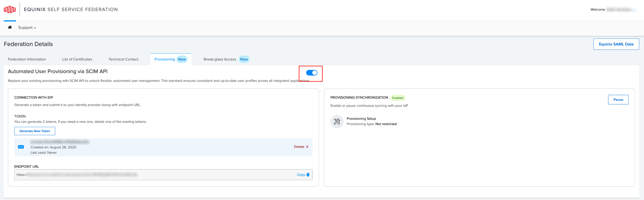Viewport: 644px width, 200px height.
Task: Open Equinix SAML Data
Action: pyautogui.click(x=616, y=44)
